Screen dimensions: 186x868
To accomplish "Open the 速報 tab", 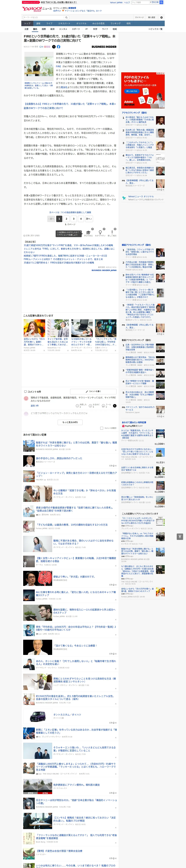I will pyautogui.click(x=38, y=23).
